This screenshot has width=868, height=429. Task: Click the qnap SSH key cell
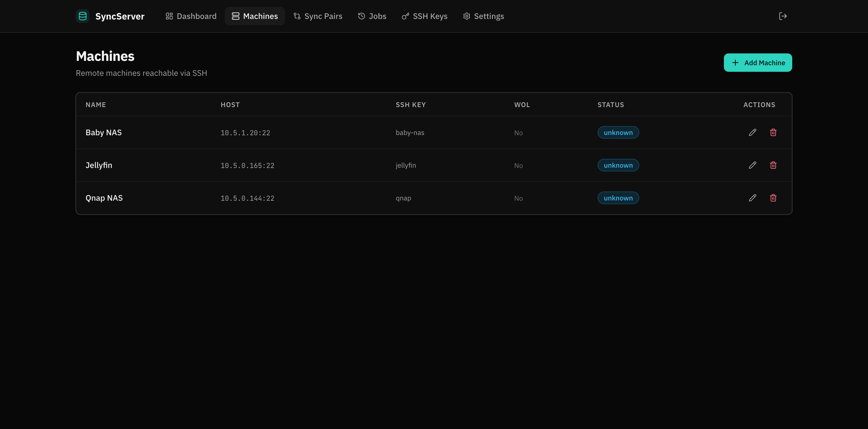(403, 198)
